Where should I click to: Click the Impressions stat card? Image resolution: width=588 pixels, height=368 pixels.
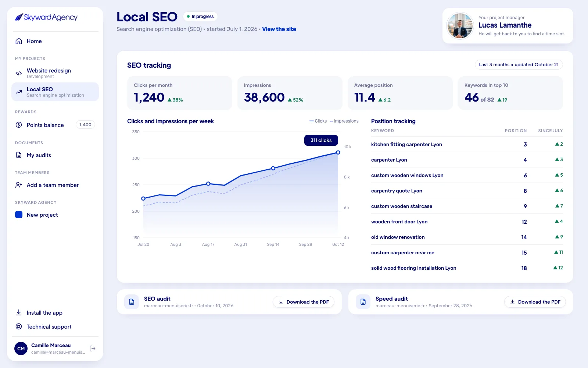point(290,93)
